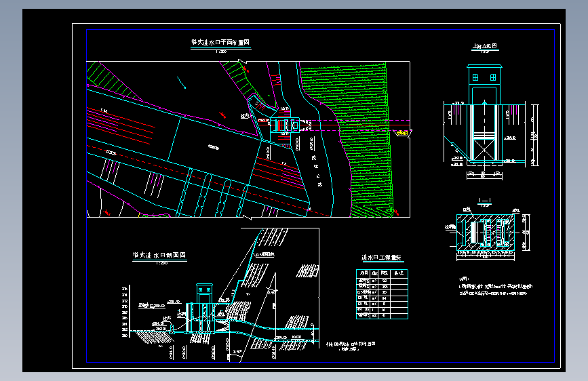The height and width of the screenshot is (381, 588).
Task: Click the "上游立视图" elevation view title
Action: coord(485,46)
